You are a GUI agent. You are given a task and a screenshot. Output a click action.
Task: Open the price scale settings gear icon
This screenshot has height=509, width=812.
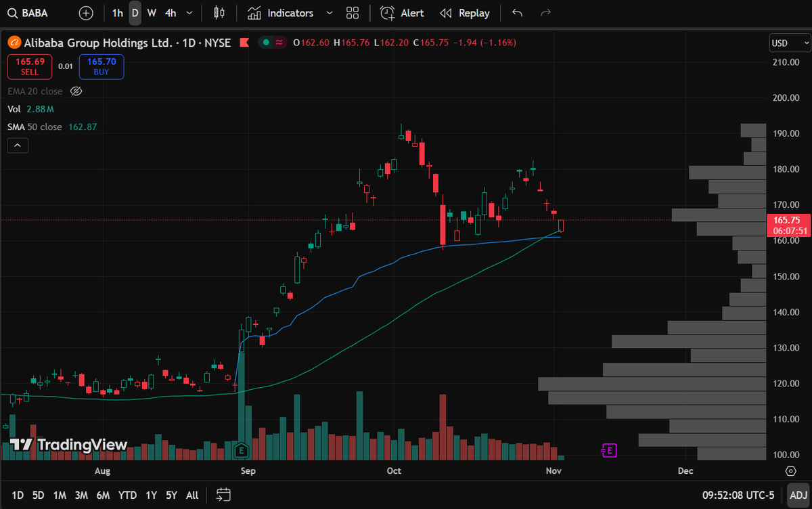[790, 470]
